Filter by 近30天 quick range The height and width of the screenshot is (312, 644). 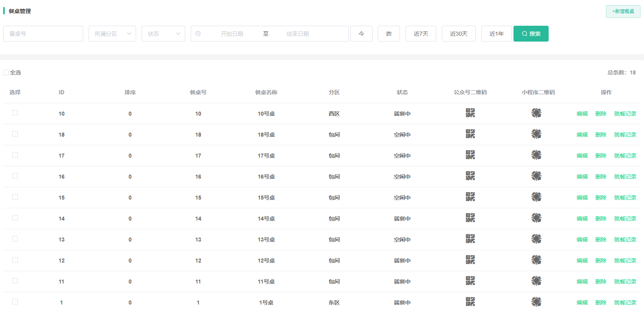click(x=458, y=34)
